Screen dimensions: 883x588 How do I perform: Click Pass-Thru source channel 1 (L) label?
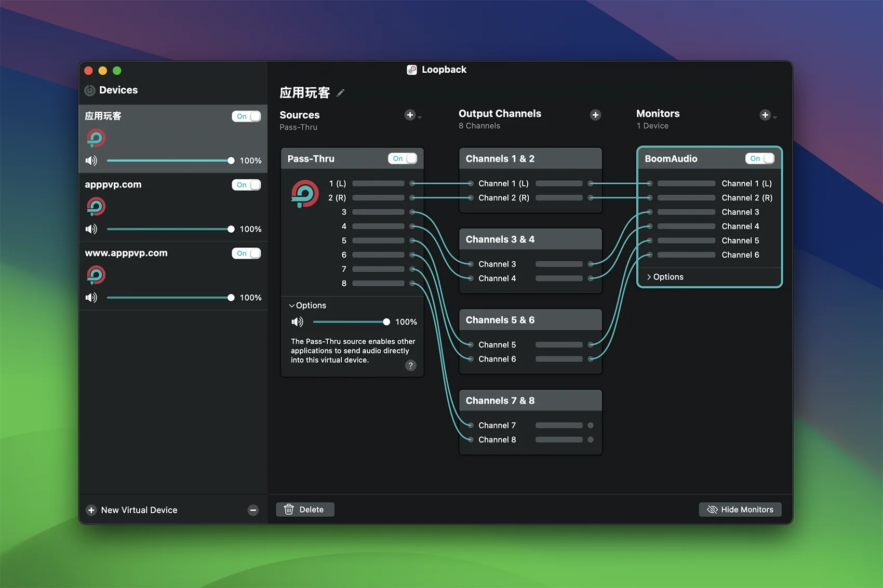(x=338, y=183)
